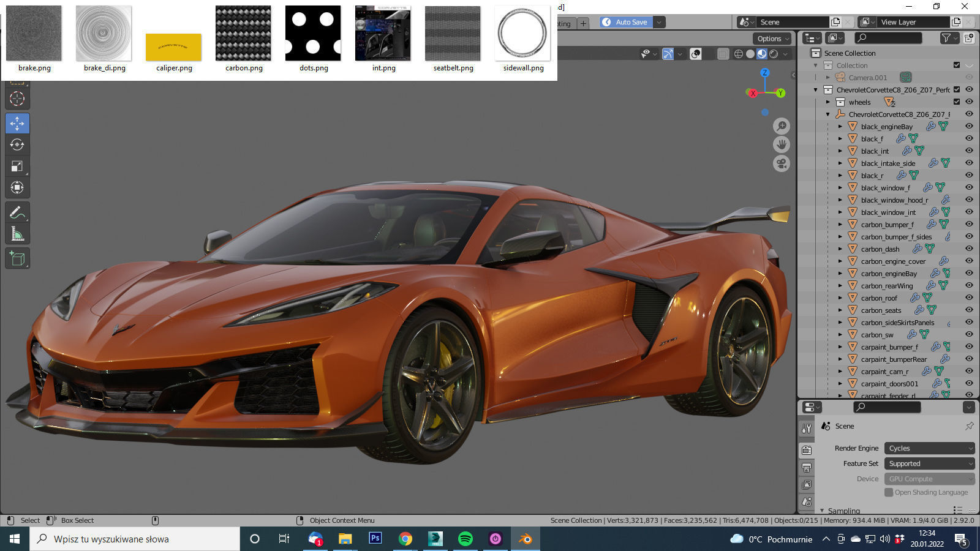Hide the black_engineBay object
This screenshot has width=980, height=551.
coord(969,126)
